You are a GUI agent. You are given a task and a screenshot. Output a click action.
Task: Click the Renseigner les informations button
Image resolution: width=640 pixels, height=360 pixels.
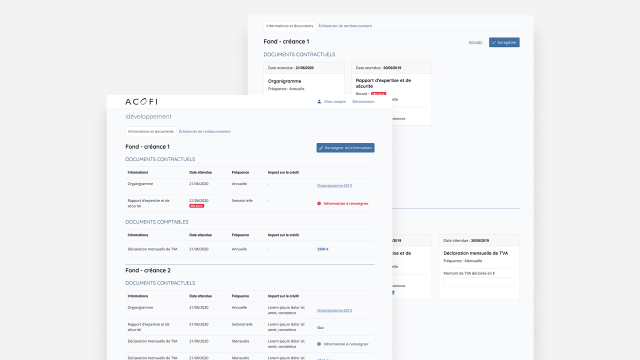coord(345,148)
